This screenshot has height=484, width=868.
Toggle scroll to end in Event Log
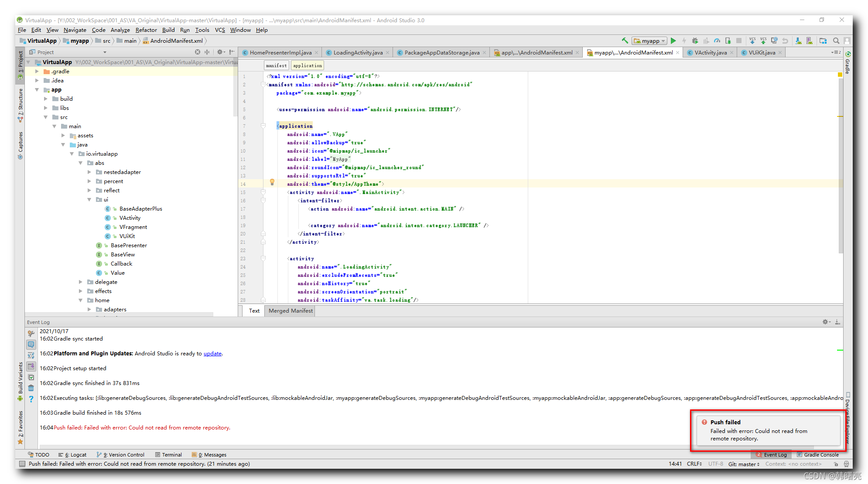pyautogui.click(x=31, y=366)
